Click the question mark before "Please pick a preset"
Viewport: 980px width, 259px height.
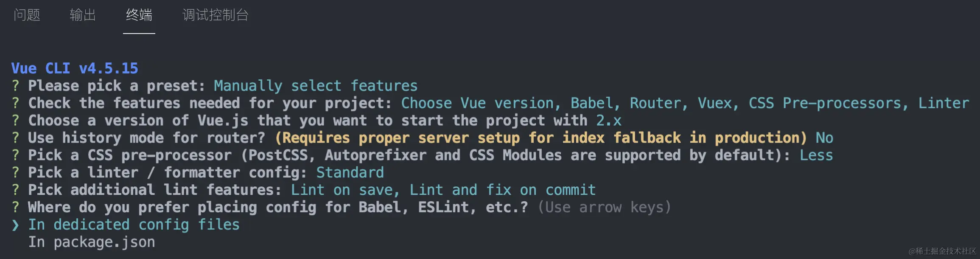coord(15,86)
